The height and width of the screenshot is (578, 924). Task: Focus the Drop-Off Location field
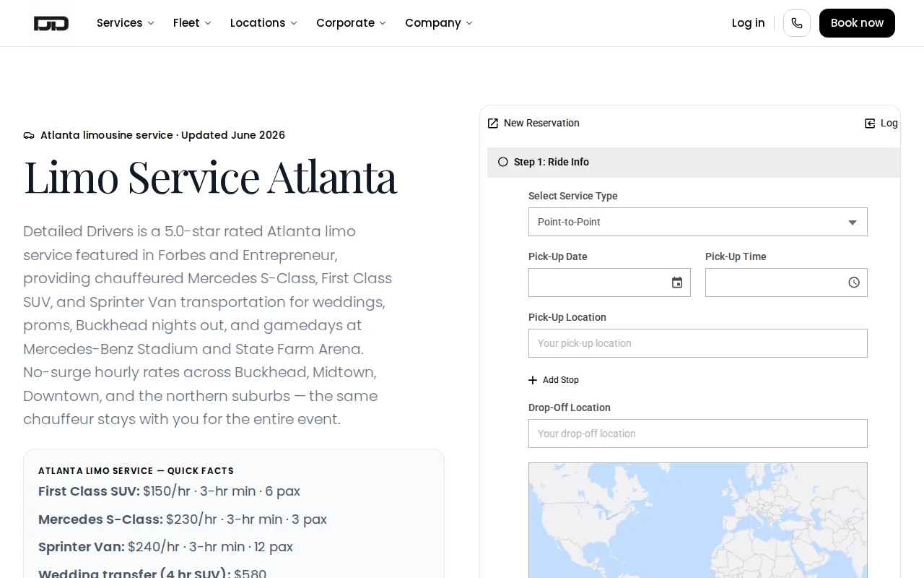click(x=698, y=433)
